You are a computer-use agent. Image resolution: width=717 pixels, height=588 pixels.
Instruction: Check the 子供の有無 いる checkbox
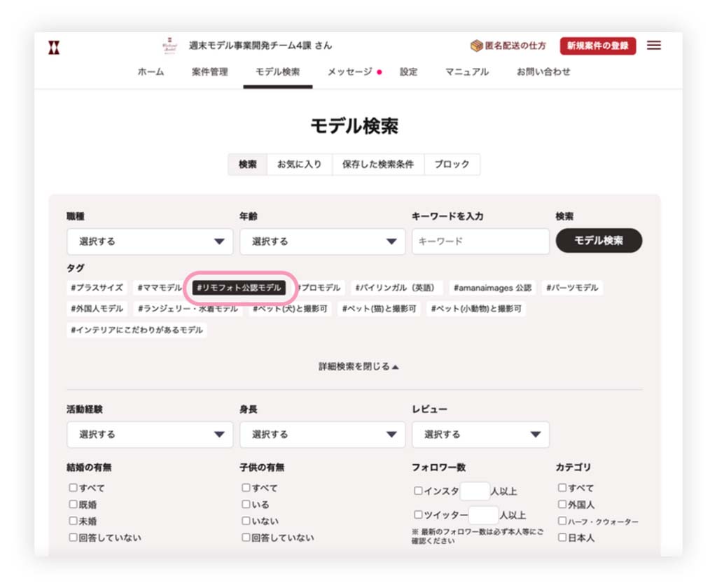(x=246, y=504)
